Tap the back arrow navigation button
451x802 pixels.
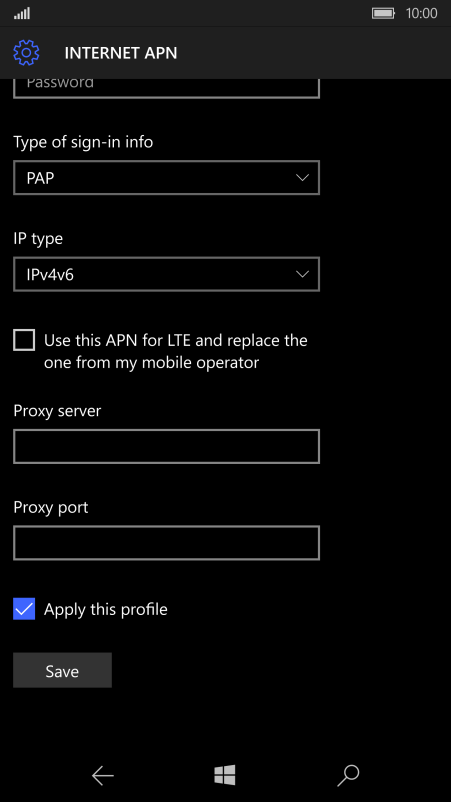102,776
